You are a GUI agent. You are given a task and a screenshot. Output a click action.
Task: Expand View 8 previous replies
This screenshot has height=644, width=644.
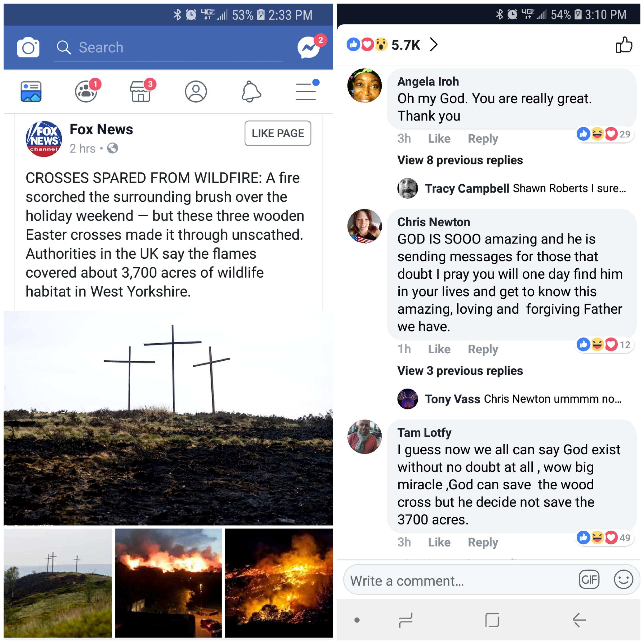[460, 160]
